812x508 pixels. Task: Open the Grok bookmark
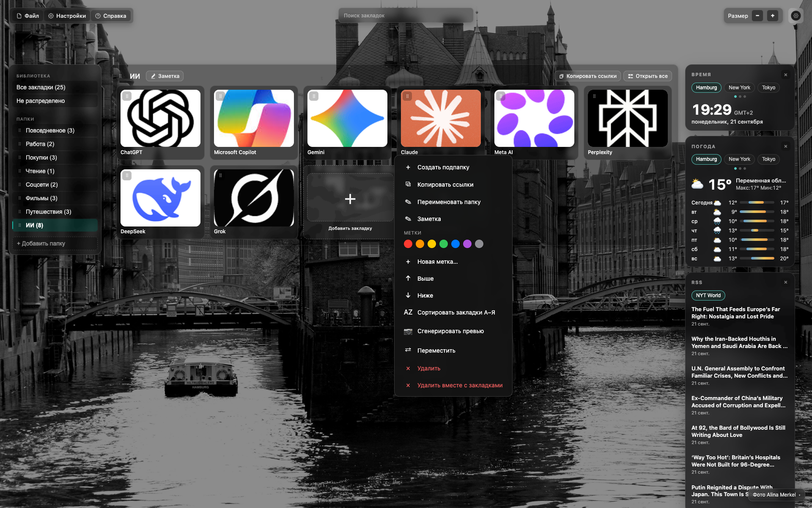pyautogui.click(x=254, y=198)
